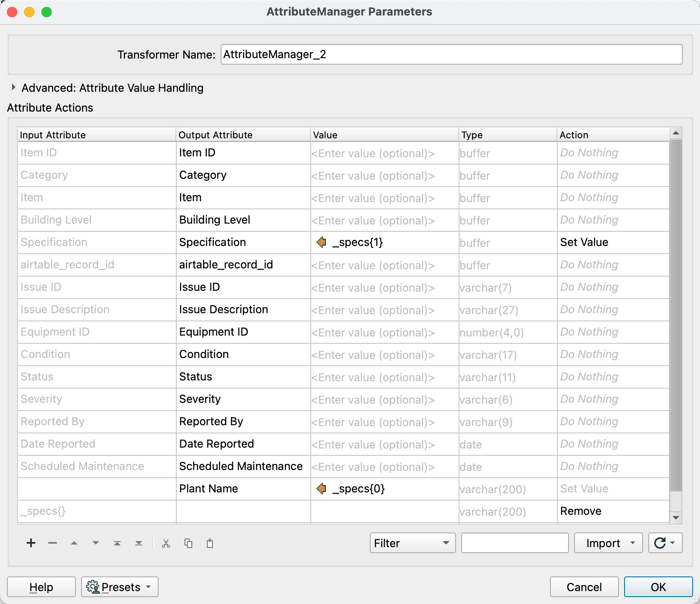Open value editor for Specification's _specs{1}
This screenshot has height=604, width=700.
(322, 242)
